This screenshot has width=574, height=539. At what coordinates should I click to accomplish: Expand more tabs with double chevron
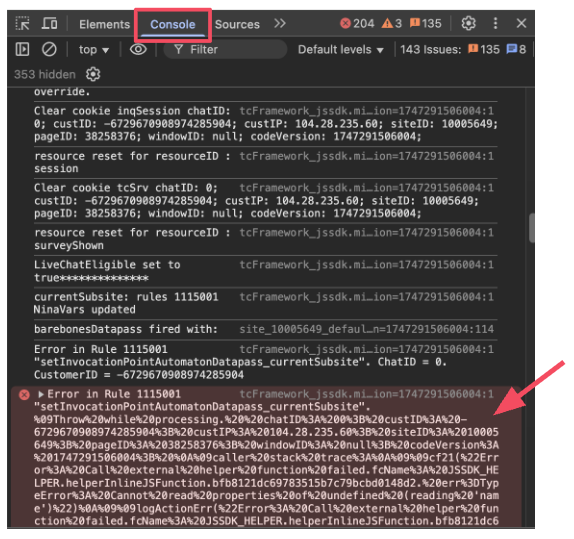click(x=280, y=23)
